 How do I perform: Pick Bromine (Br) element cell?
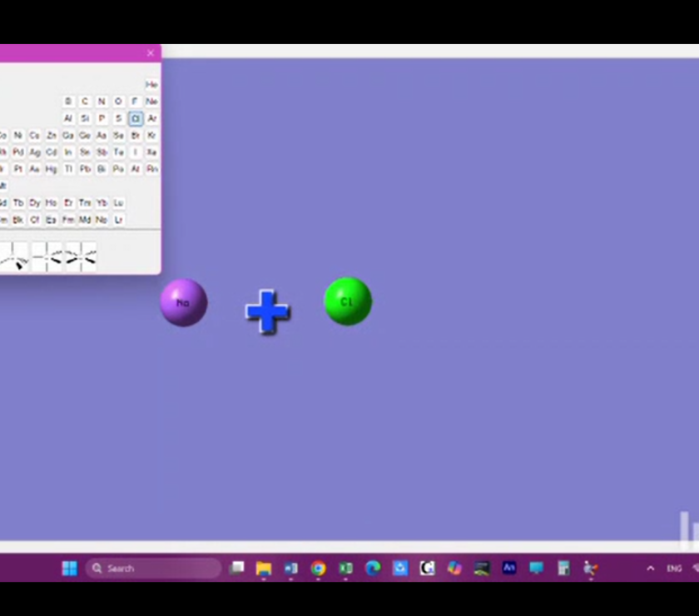click(135, 135)
